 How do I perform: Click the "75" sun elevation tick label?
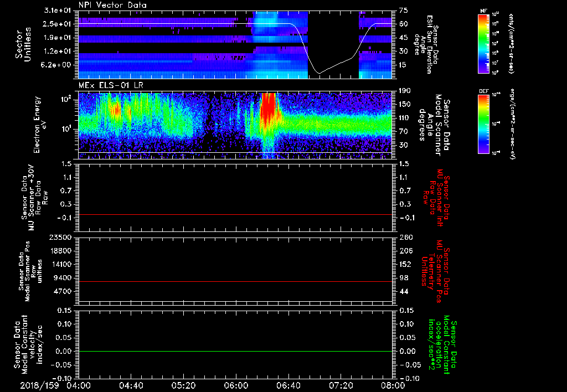[x=404, y=11]
